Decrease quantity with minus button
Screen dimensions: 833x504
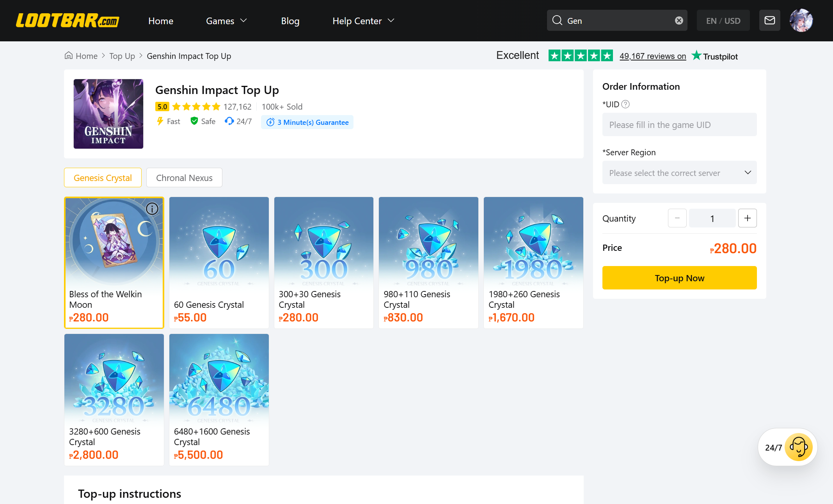677,218
